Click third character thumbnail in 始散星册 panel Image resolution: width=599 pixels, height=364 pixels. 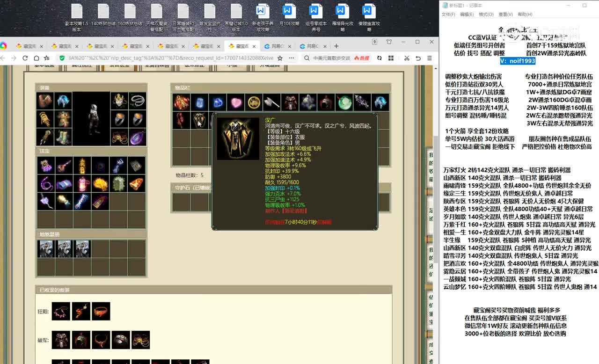(82, 249)
